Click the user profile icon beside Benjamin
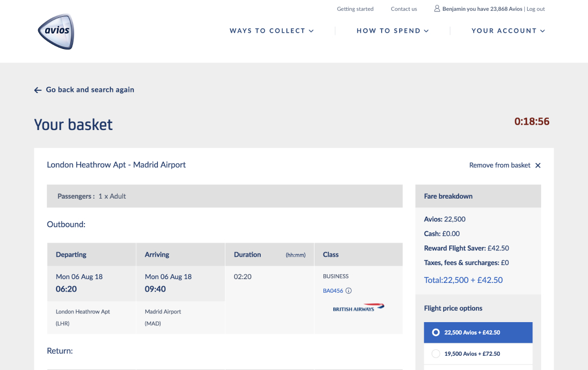588x370 pixels. (437, 9)
